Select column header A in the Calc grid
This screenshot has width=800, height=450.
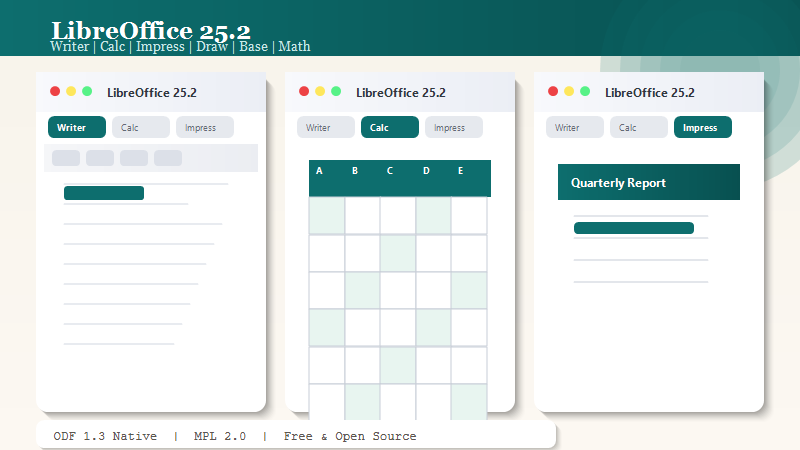click(x=319, y=171)
